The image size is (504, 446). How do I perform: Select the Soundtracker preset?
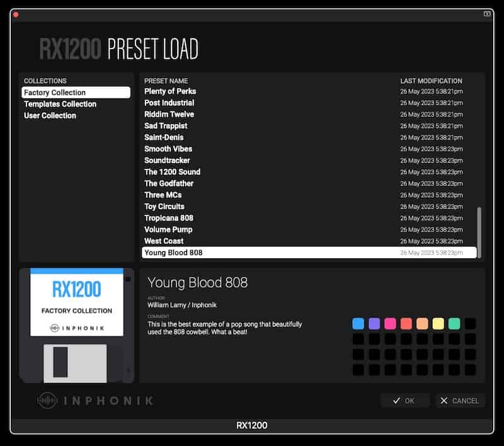[309, 161]
